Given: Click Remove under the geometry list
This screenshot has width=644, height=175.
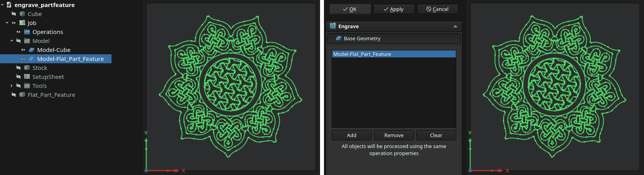Looking at the screenshot, I should coord(394,135).
